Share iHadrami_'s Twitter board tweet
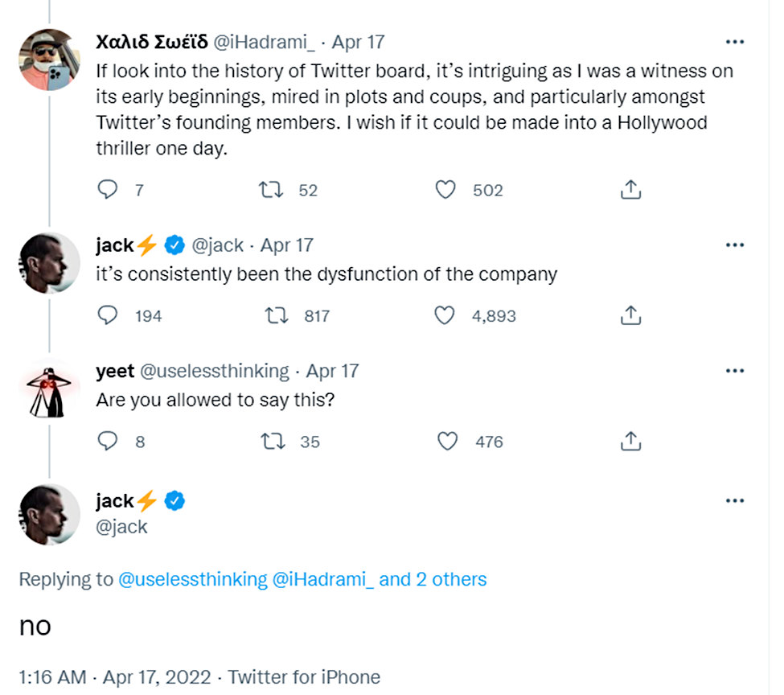 point(630,189)
